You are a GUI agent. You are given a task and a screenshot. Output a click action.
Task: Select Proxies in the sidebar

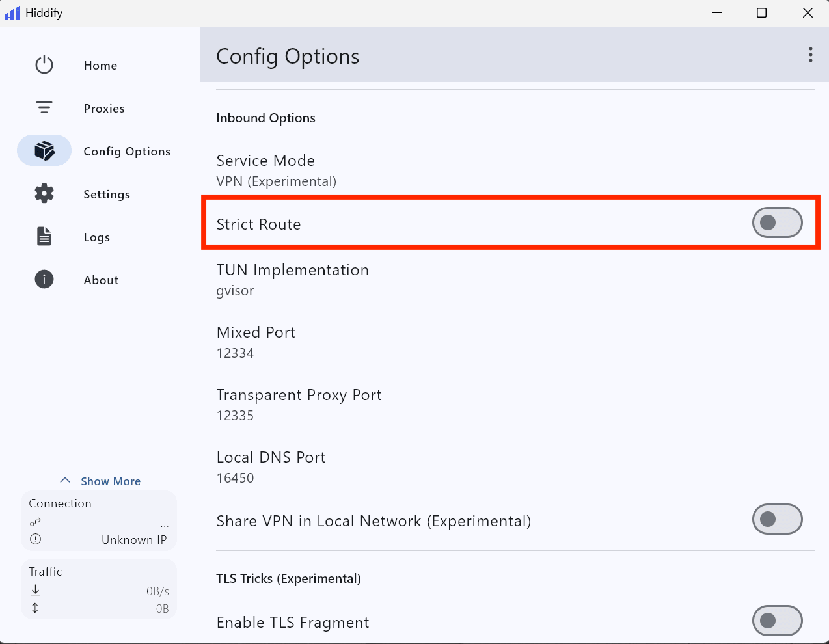(104, 109)
